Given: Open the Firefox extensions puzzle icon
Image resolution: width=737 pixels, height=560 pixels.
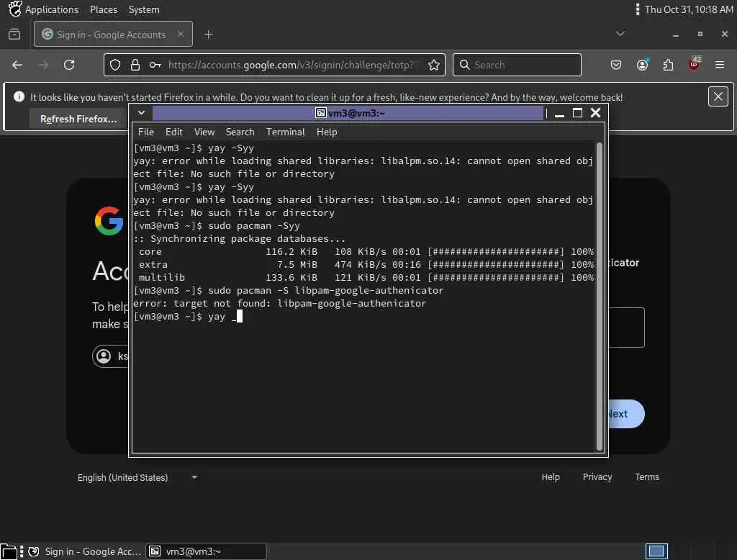Looking at the screenshot, I should click(668, 65).
